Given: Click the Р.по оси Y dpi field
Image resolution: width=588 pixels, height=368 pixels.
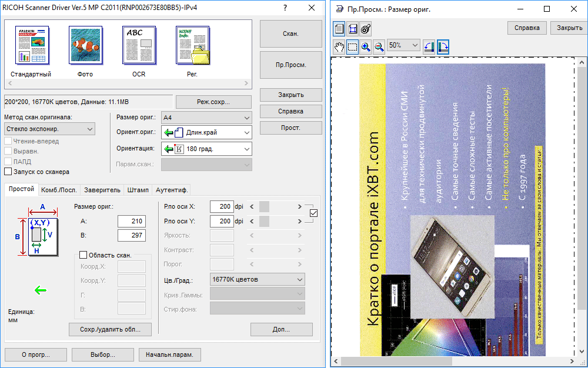Looking at the screenshot, I should coord(222,221).
